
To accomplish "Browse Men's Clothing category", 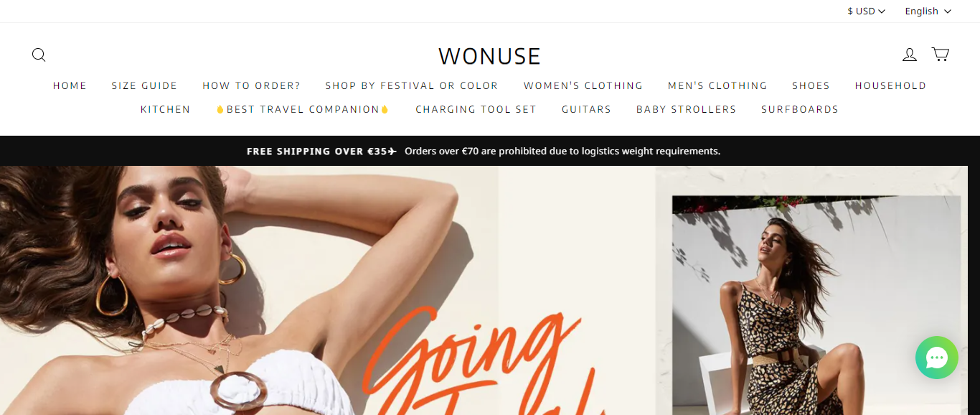I will [x=717, y=85].
